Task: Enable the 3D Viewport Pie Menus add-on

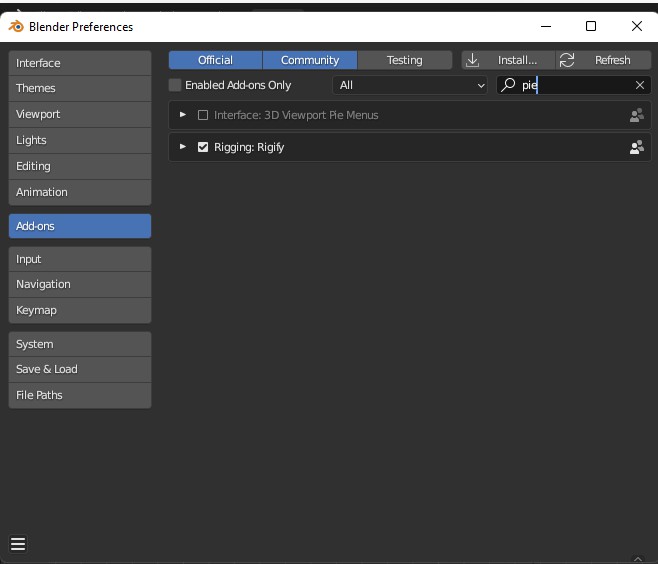Action: 203,115
